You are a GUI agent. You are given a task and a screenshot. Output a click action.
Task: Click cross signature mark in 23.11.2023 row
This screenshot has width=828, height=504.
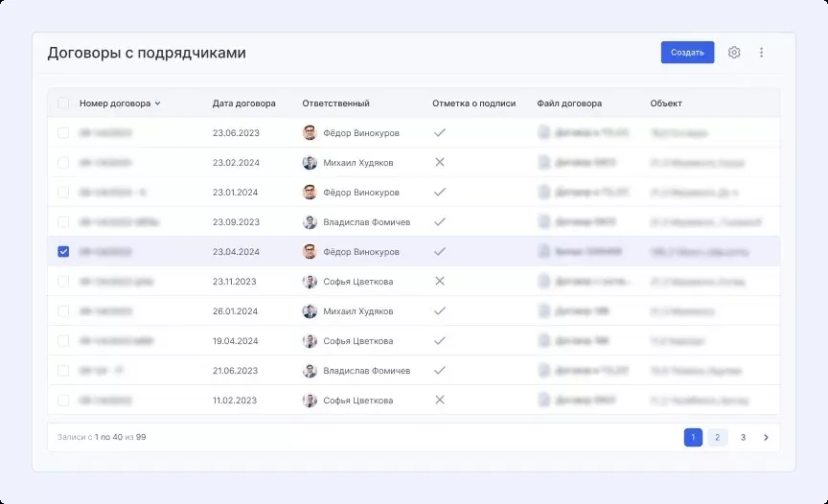pos(440,282)
